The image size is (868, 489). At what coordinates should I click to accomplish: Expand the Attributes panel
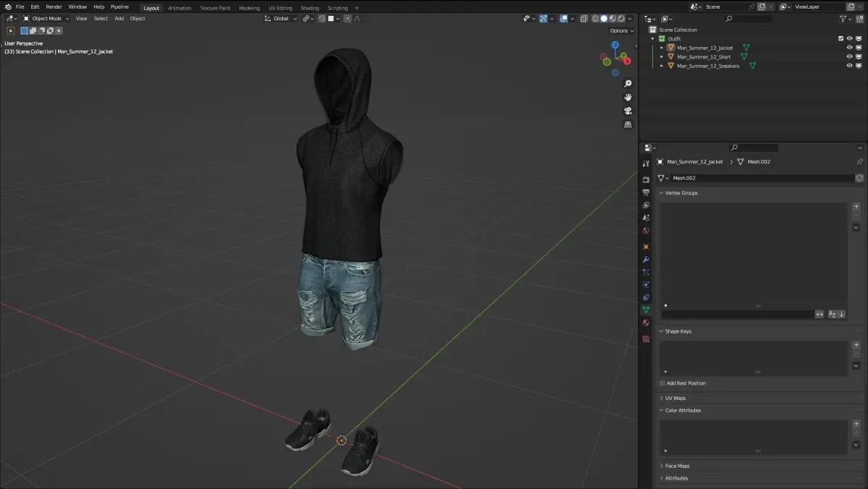tap(661, 478)
